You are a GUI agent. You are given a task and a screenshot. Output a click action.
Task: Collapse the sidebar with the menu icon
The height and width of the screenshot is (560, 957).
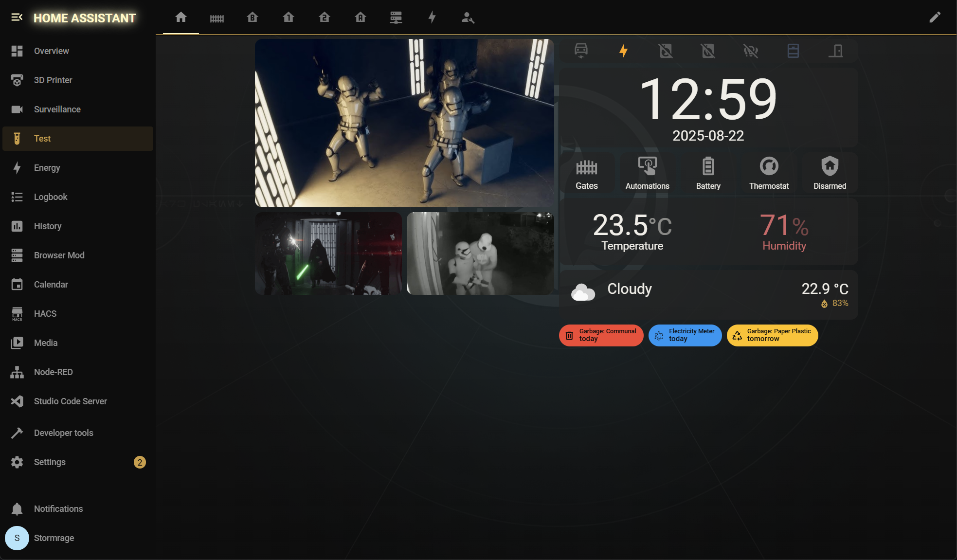coord(17,18)
